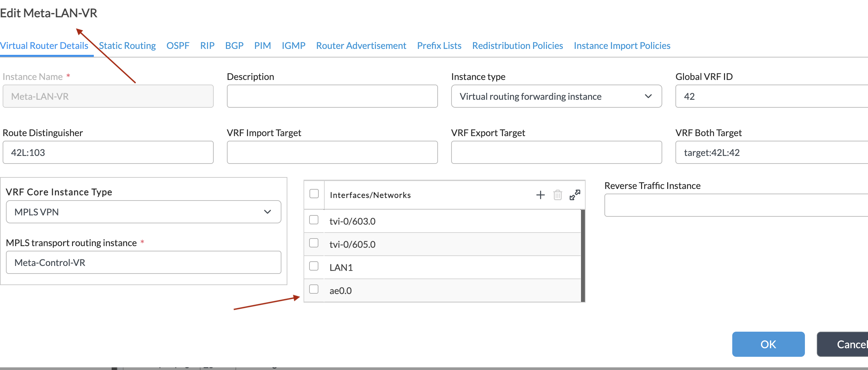Open the Instance type dropdown
868x370 pixels.
(x=556, y=96)
